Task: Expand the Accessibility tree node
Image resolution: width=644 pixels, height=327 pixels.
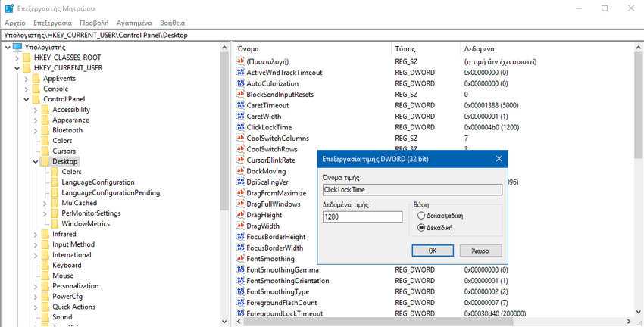Action: (36, 110)
